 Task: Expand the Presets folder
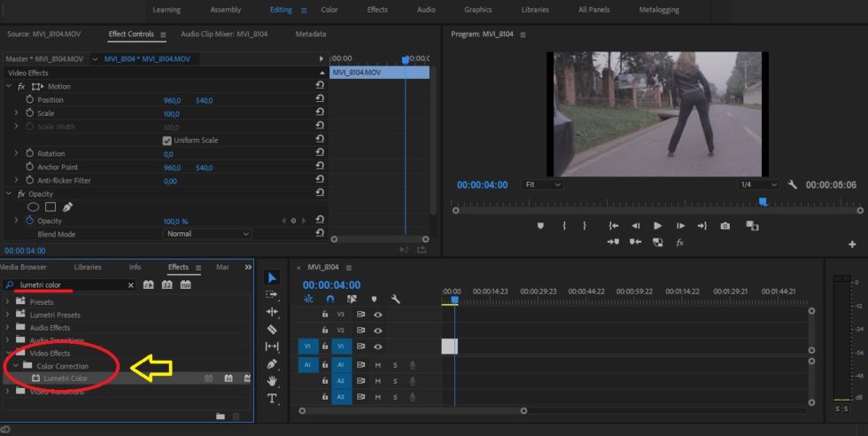click(x=7, y=301)
